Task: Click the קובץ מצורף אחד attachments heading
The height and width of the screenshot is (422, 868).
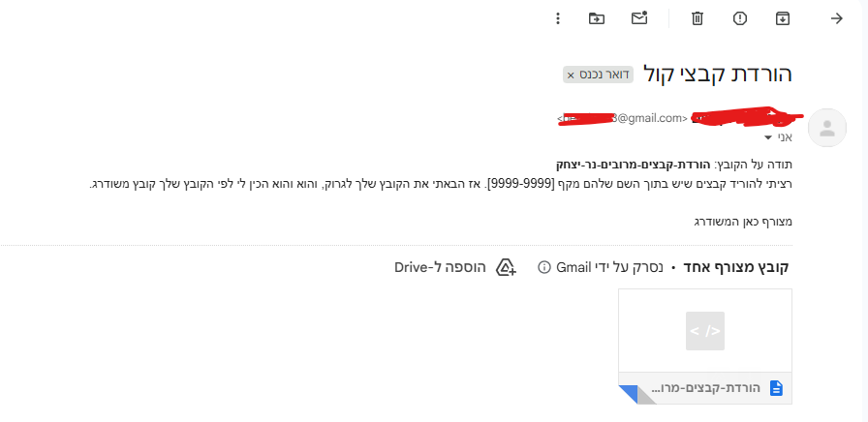Action: click(x=738, y=267)
